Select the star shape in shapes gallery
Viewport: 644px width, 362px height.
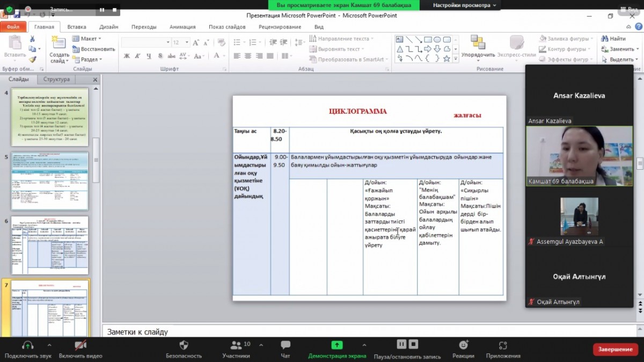pos(447,59)
